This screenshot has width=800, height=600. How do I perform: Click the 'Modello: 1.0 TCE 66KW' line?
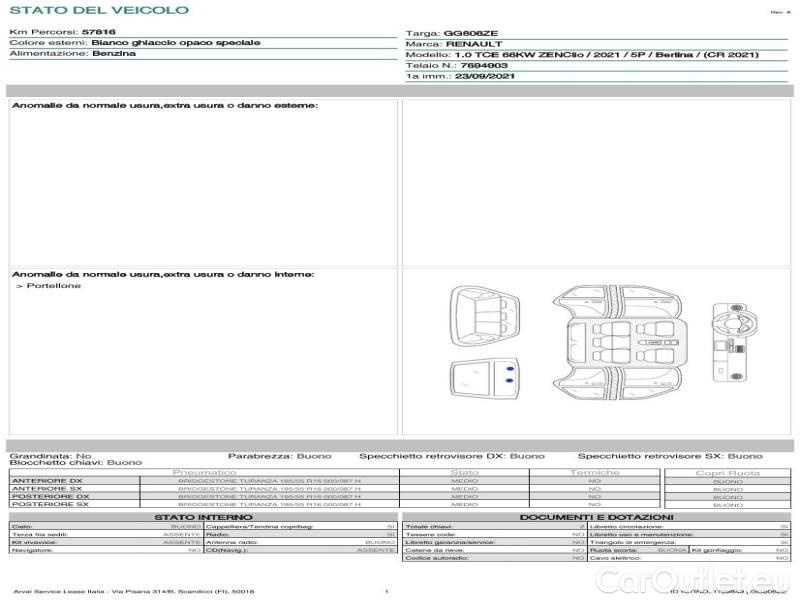tap(582, 55)
